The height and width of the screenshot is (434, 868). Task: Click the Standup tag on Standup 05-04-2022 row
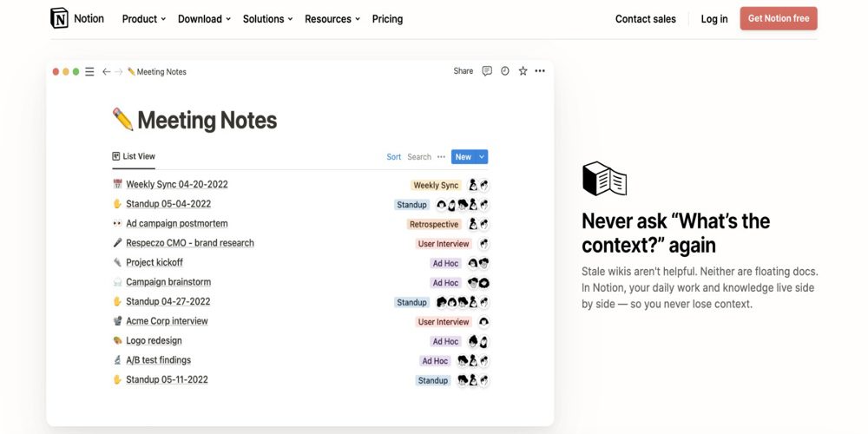tap(411, 205)
